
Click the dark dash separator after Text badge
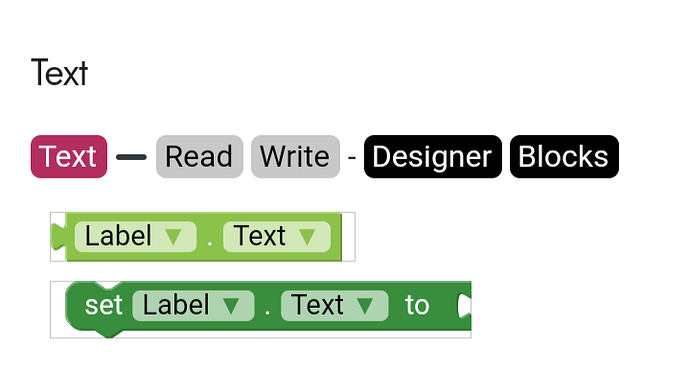coord(131,157)
